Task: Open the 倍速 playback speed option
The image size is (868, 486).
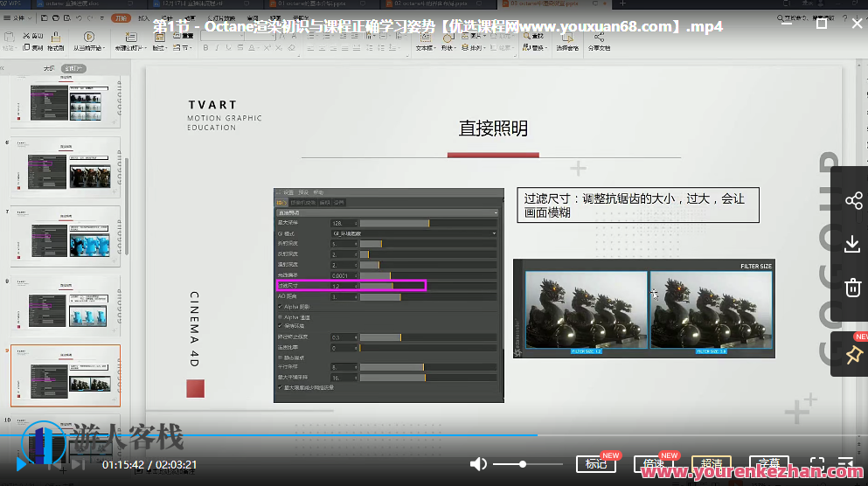Action: point(653,464)
